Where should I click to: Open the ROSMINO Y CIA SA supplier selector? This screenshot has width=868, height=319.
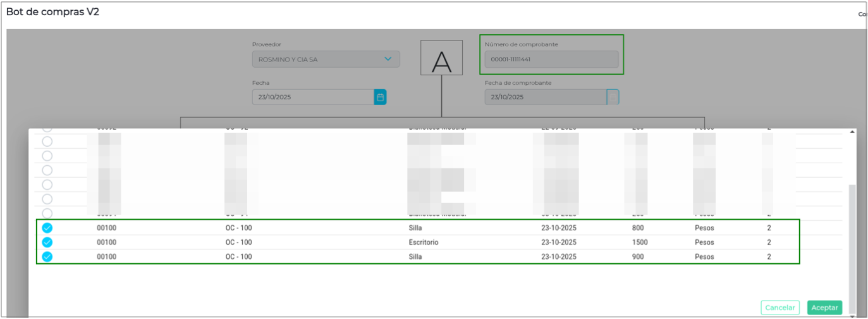point(319,59)
